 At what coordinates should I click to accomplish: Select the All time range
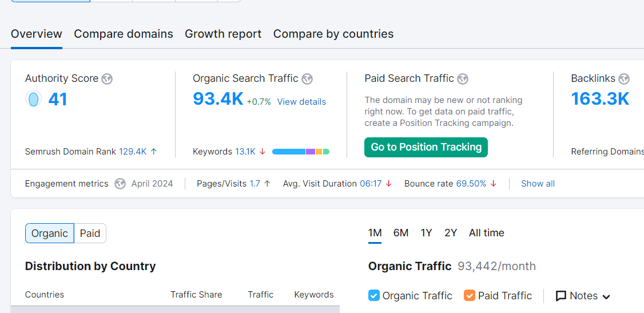click(487, 233)
